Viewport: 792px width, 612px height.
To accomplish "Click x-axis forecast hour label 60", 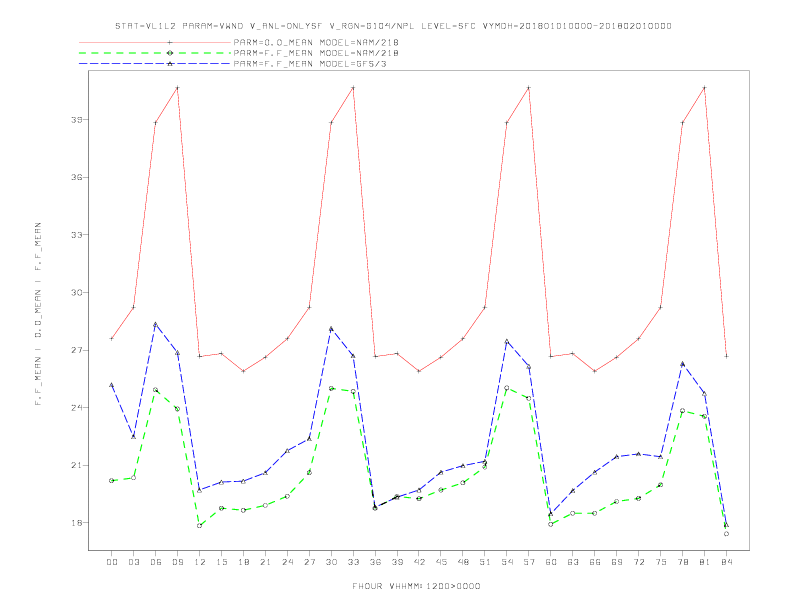I will pos(551,562).
